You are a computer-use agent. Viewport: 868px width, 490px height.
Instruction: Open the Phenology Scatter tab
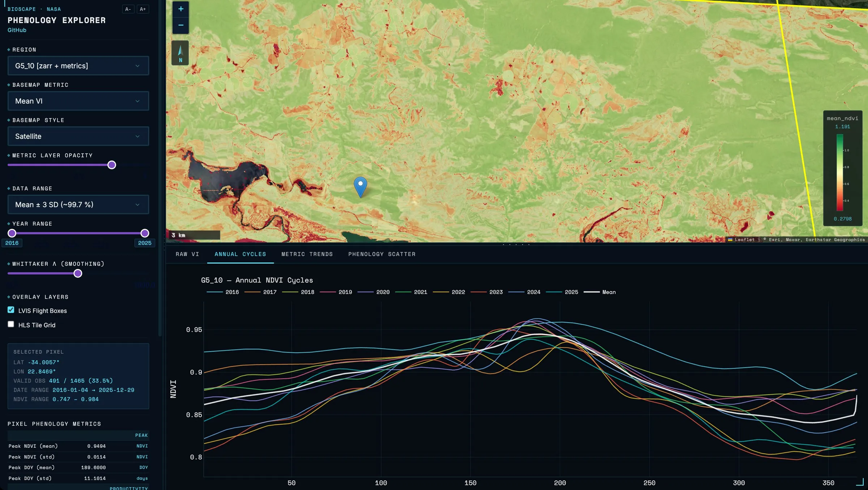click(382, 254)
